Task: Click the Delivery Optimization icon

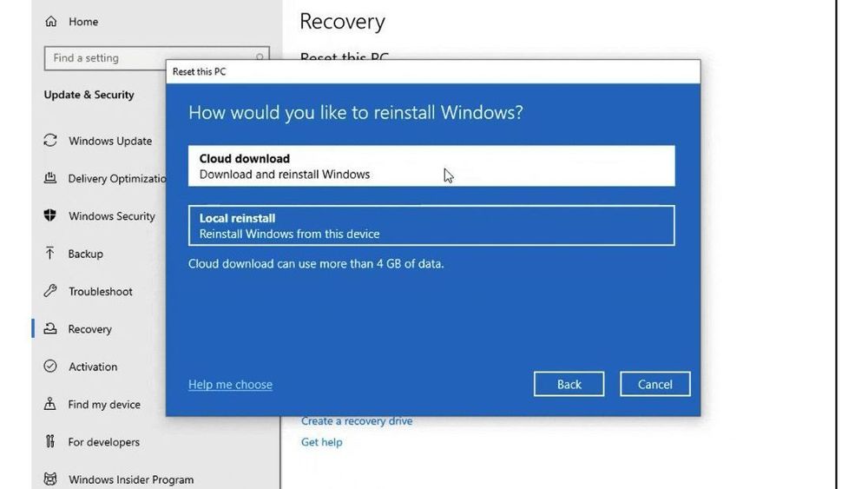Action: (x=50, y=178)
